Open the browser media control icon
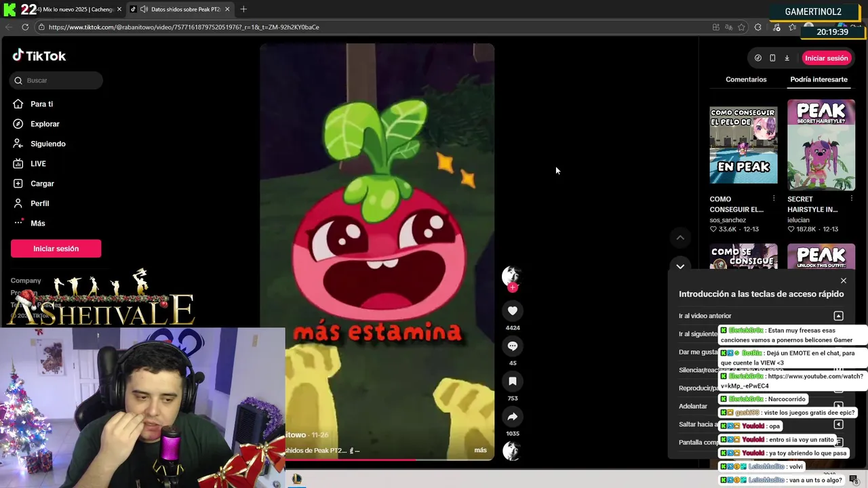Viewport: 868px width, 488px height. point(776,27)
